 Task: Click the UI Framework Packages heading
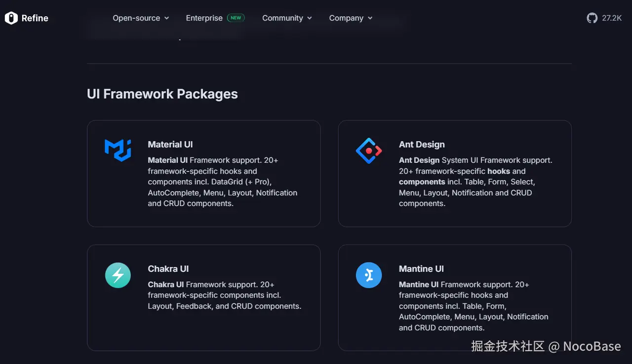point(162,94)
